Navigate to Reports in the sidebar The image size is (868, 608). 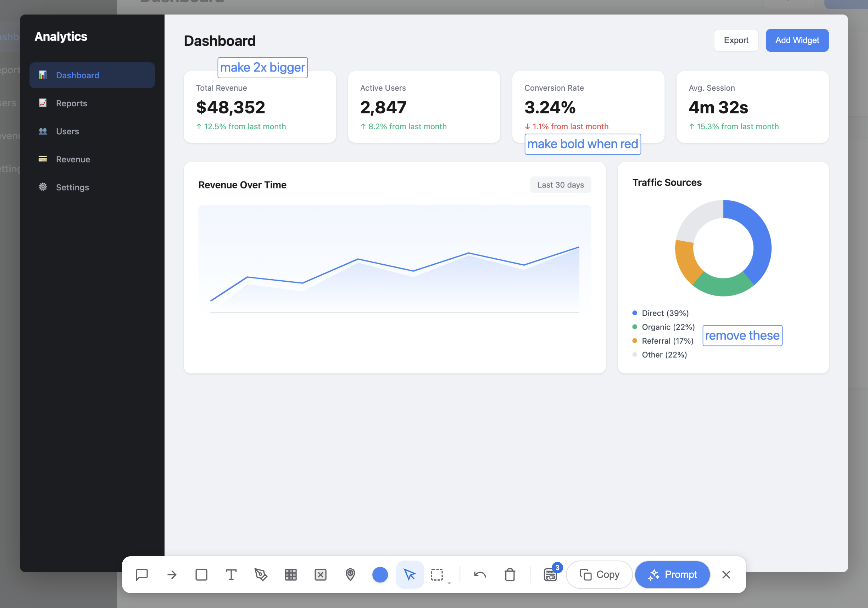click(x=72, y=103)
